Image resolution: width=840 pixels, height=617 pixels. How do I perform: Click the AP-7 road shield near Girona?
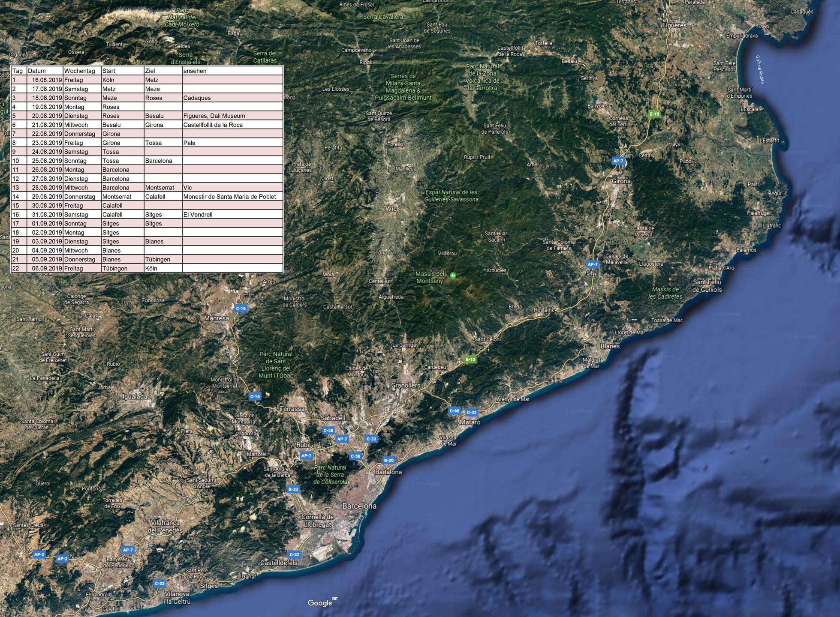tap(618, 161)
